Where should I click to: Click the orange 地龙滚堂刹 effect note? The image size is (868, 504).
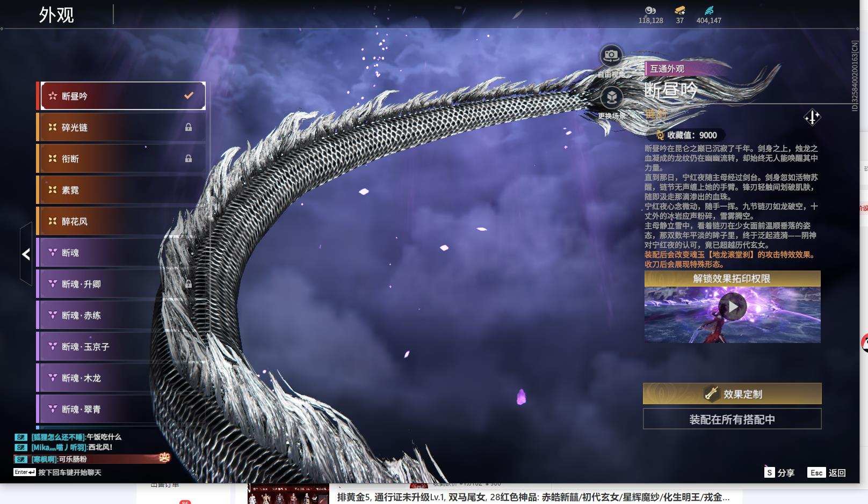tap(730, 259)
